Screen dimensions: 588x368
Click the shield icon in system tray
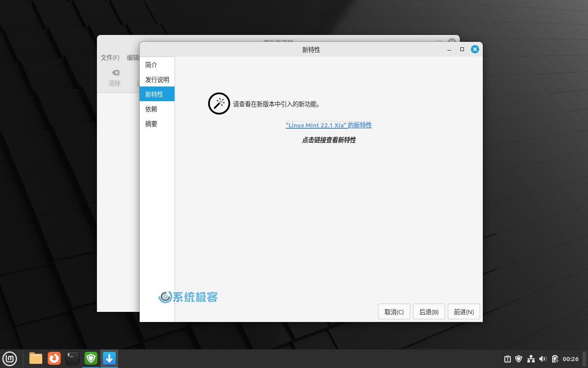(519, 359)
